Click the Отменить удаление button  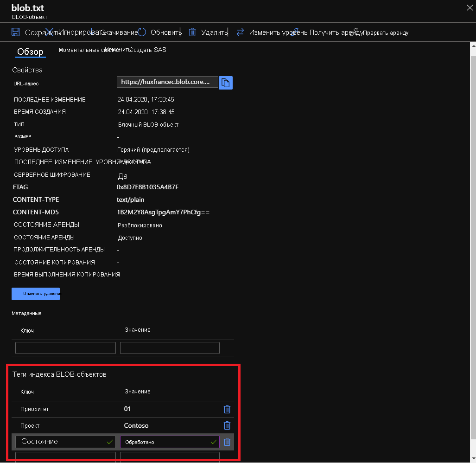click(36, 294)
